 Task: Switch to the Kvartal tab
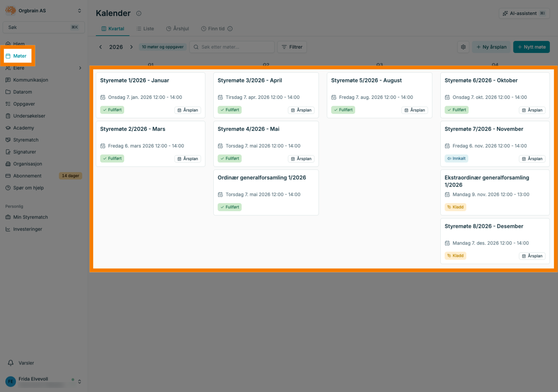[112, 29]
